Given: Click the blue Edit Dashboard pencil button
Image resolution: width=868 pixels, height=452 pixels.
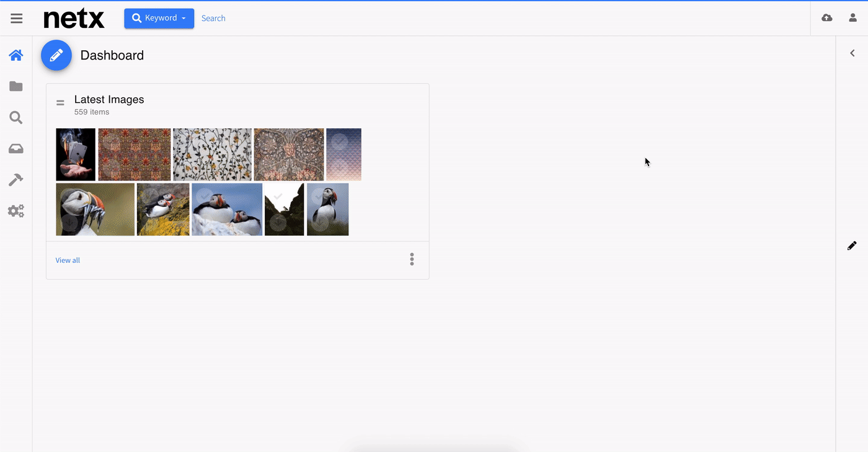Looking at the screenshot, I should [56, 55].
